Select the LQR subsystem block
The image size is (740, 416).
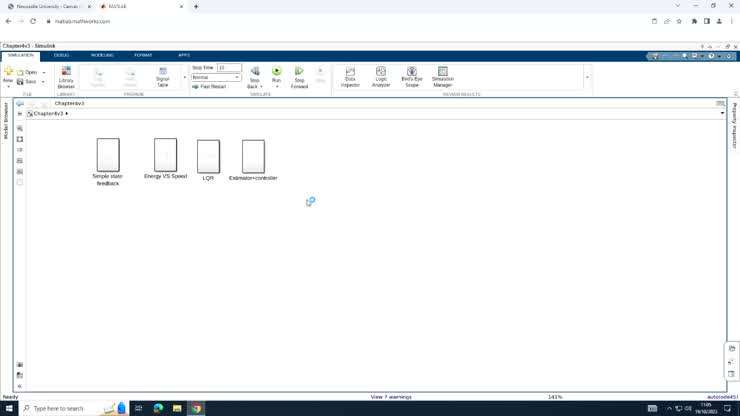tap(208, 156)
